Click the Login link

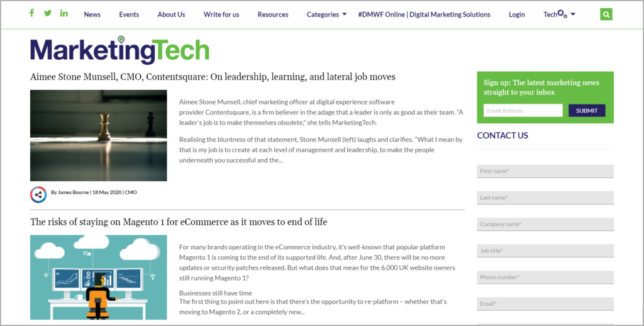[517, 14]
